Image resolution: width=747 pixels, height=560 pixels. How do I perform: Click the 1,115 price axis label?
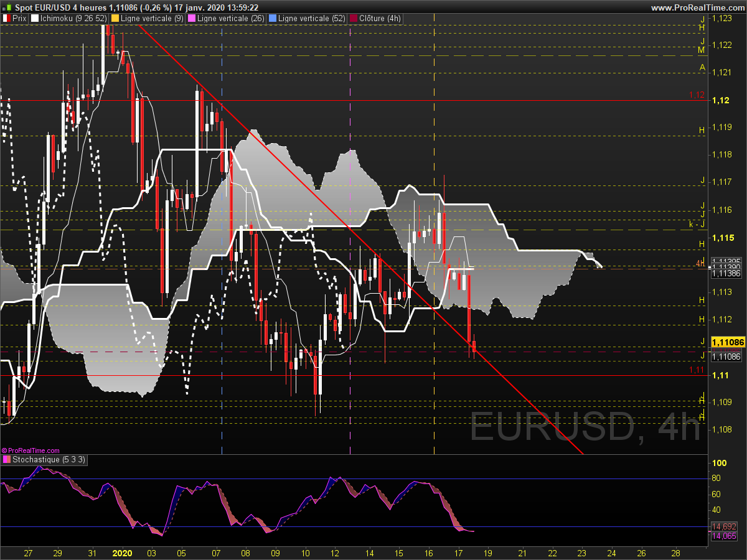coord(723,238)
